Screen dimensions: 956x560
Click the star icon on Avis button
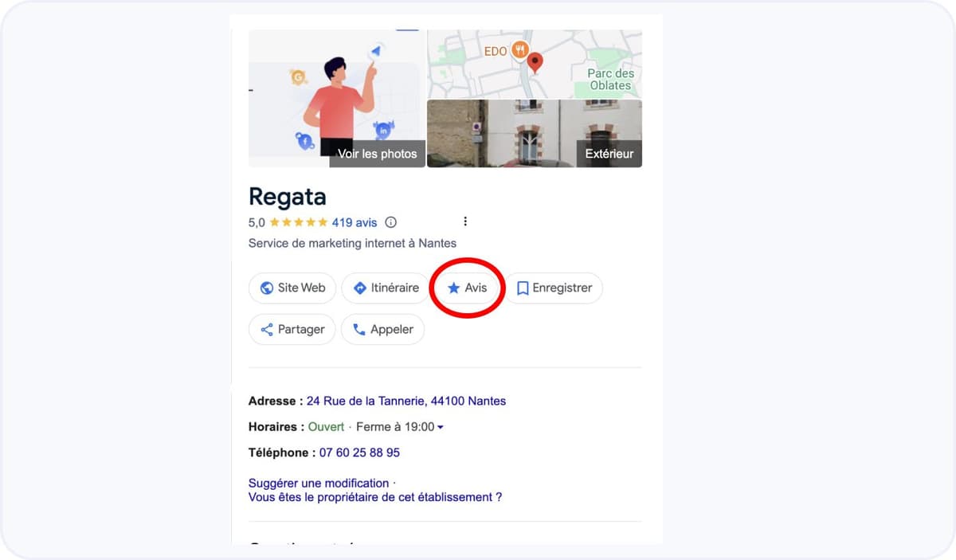(453, 288)
